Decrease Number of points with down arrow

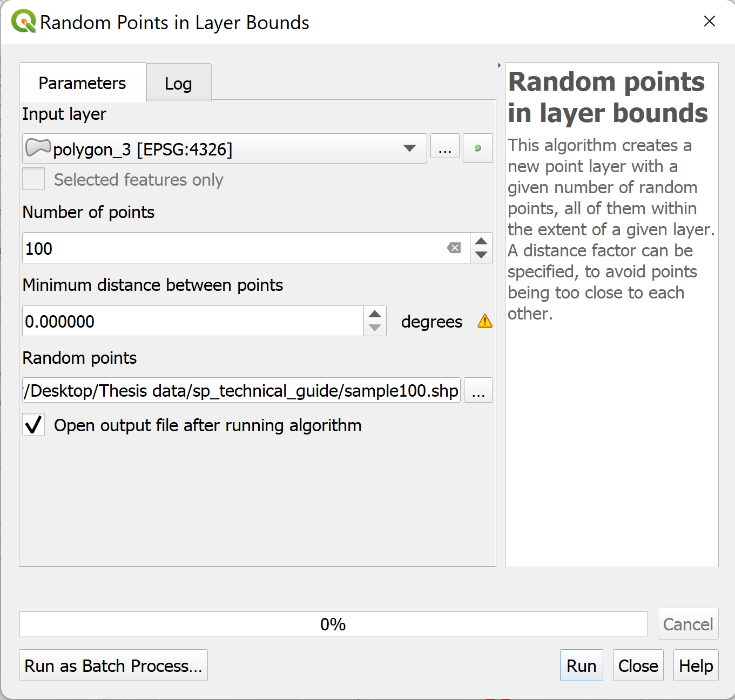tap(481, 255)
